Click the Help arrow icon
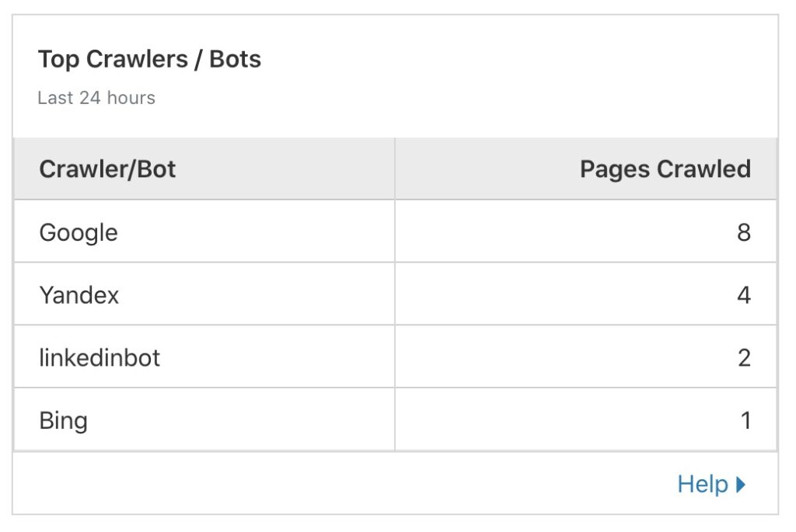 [741, 485]
